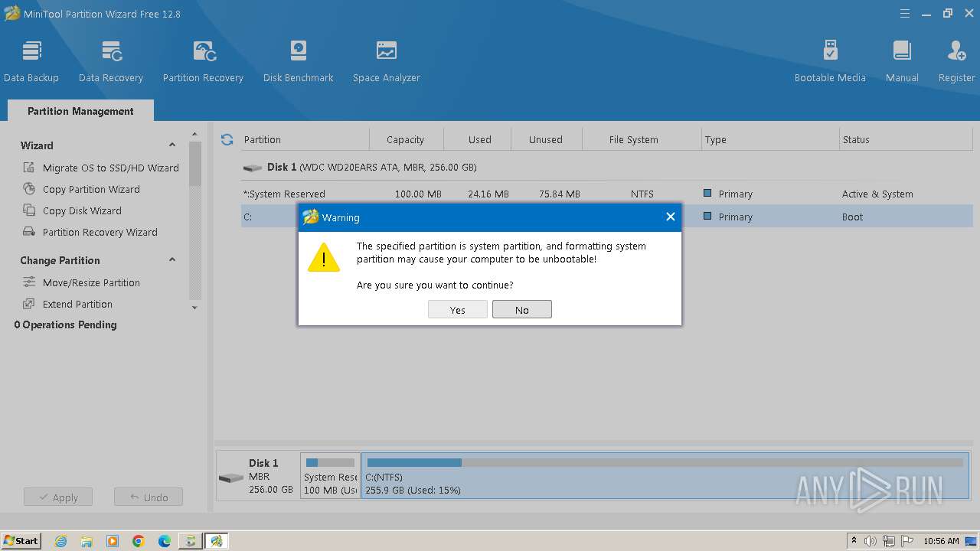Image resolution: width=980 pixels, height=551 pixels.
Task: Click the hamburger menu icon in the title bar
Action: [x=905, y=13]
